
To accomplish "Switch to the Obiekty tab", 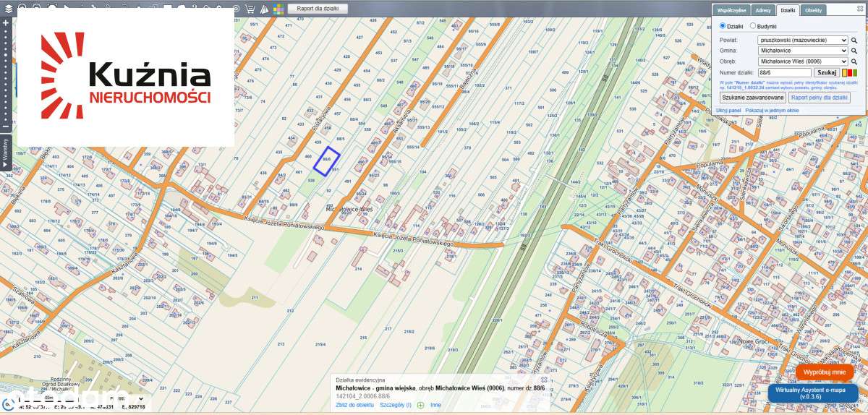I will click(814, 11).
